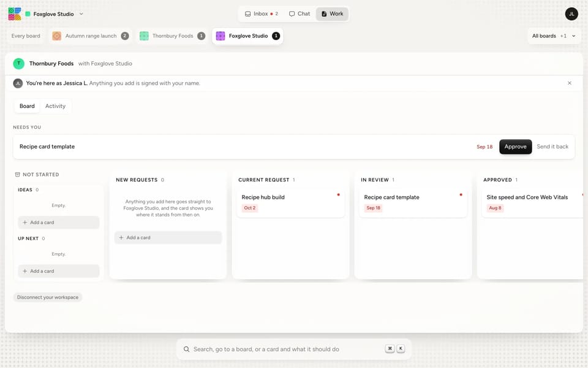Click the Foxglove Studio purple board icon
588x368 pixels.
coord(221,36)
